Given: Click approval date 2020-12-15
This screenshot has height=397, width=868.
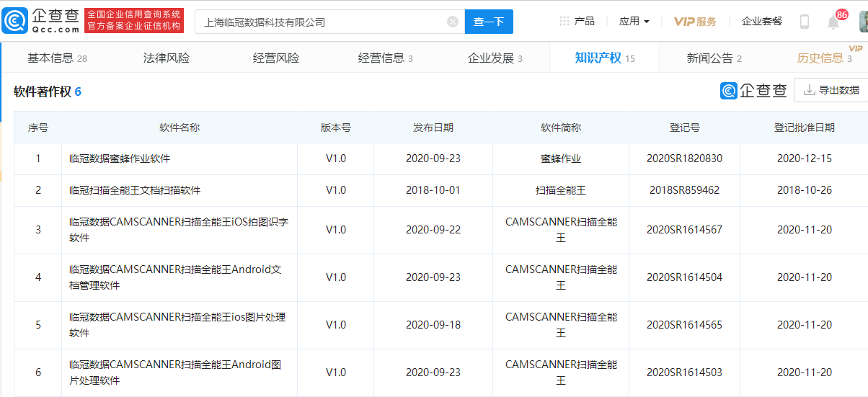Looking at the screenshot, I should click(805, 159).
